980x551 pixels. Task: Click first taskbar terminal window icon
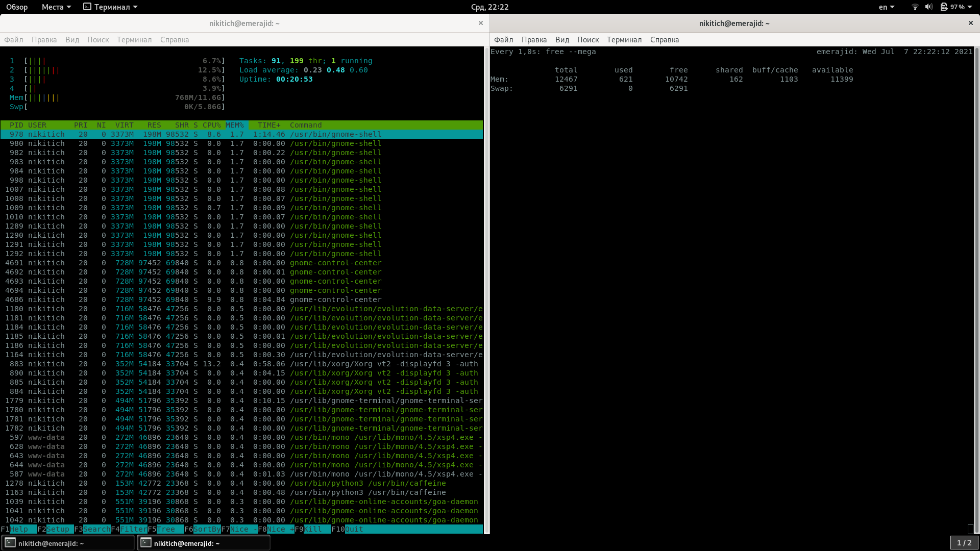click(10, 543)
